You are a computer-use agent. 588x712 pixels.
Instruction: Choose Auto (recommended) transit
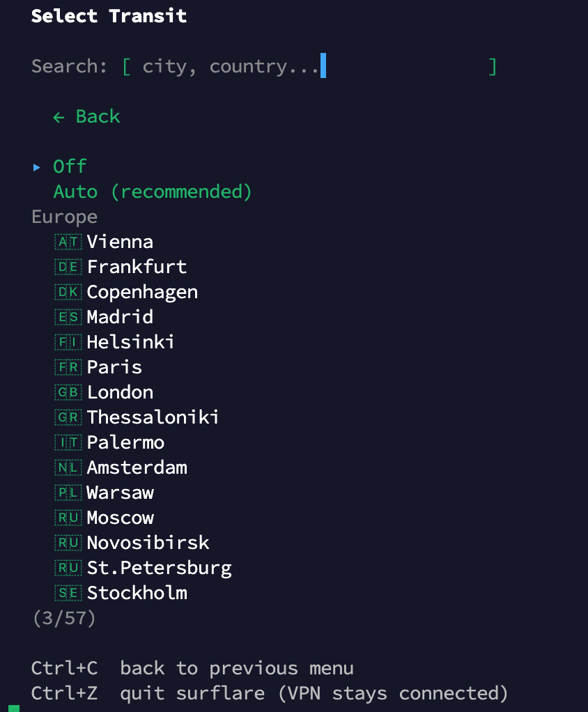tap(153, 192)
